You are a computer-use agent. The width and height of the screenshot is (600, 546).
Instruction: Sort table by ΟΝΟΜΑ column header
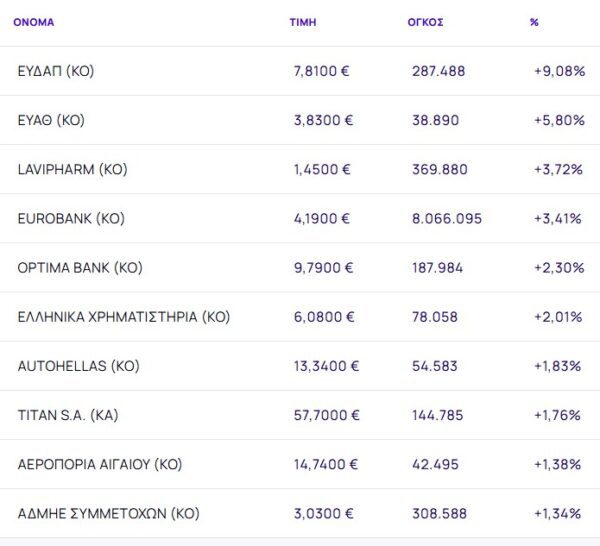(34, 21)
